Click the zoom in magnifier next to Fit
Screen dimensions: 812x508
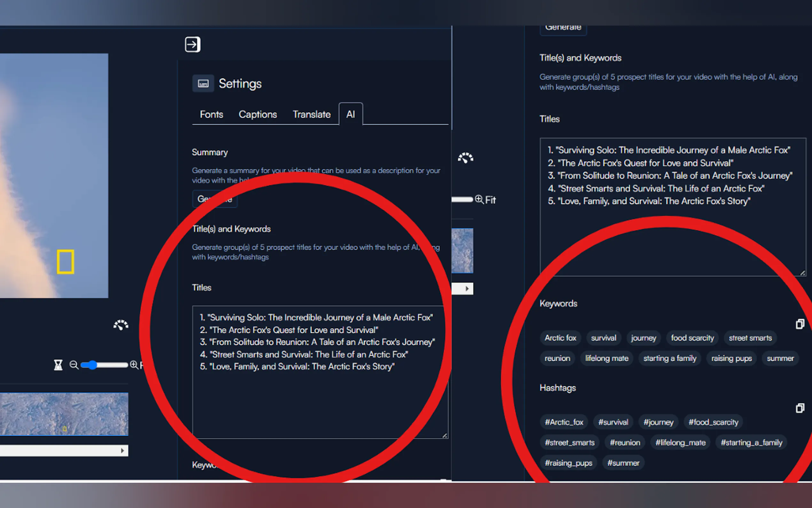(x=479, y=200)
